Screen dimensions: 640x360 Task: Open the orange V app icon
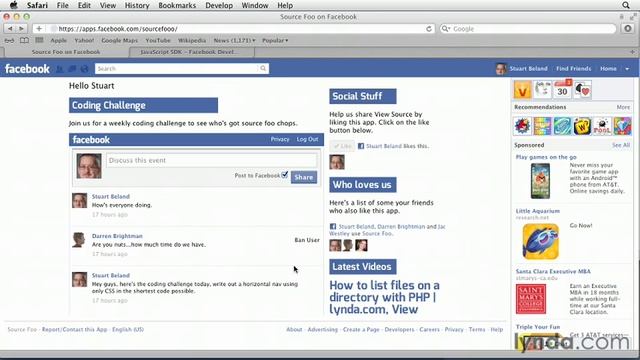pos(522,89)
